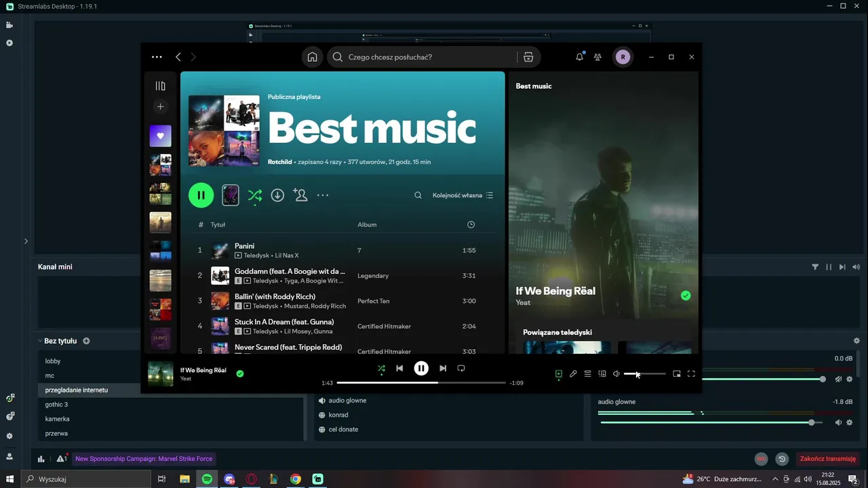Pause playback in the bottom player bar
Screen dimensions: 868x488
click(421, 368)
